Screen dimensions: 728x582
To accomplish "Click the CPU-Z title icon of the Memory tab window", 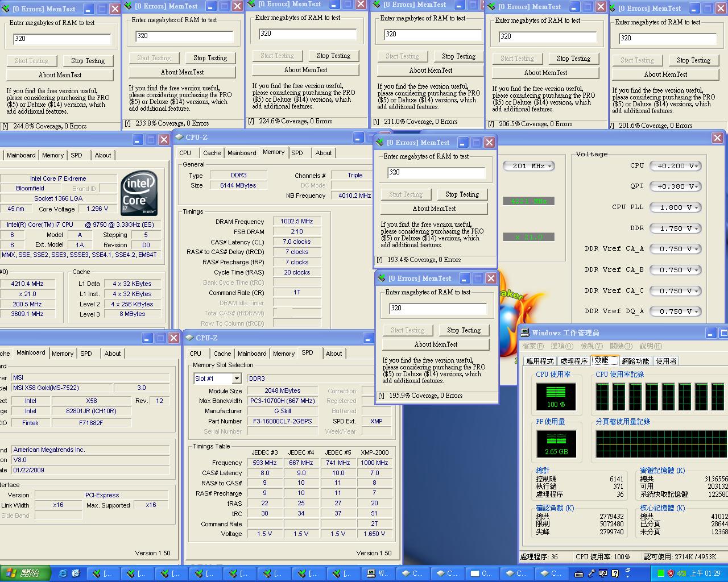I will (x=179, y=137).
